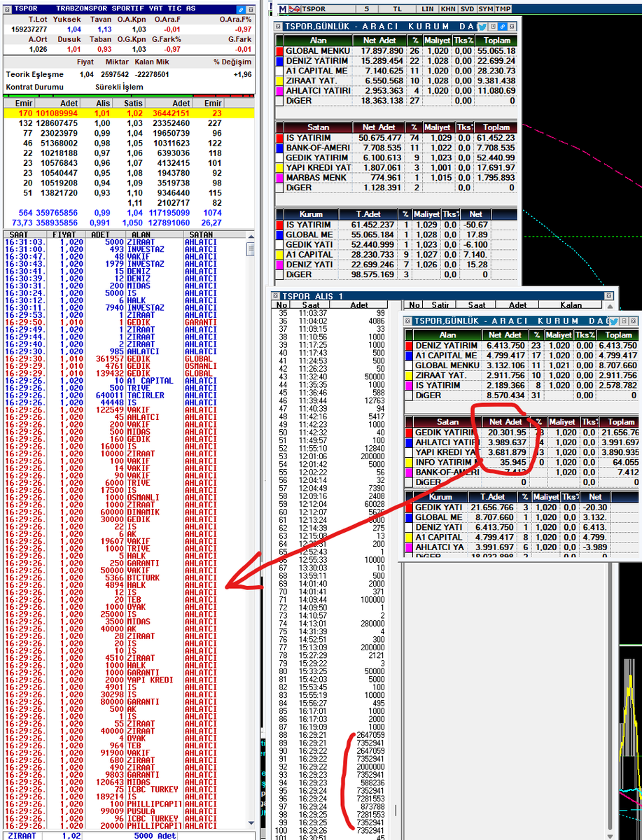
Task: Click the TSPOR symbol field in chart toolbar
Action: point(329,9)
